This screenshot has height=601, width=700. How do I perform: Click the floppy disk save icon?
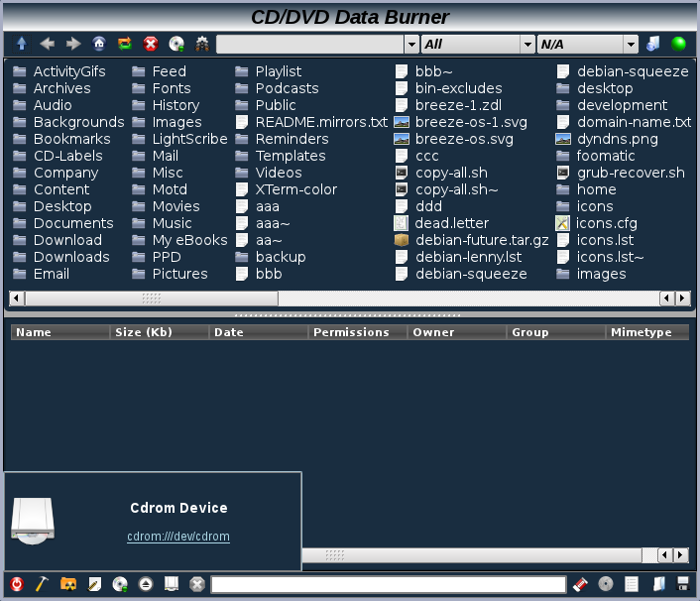pos(683,584)
